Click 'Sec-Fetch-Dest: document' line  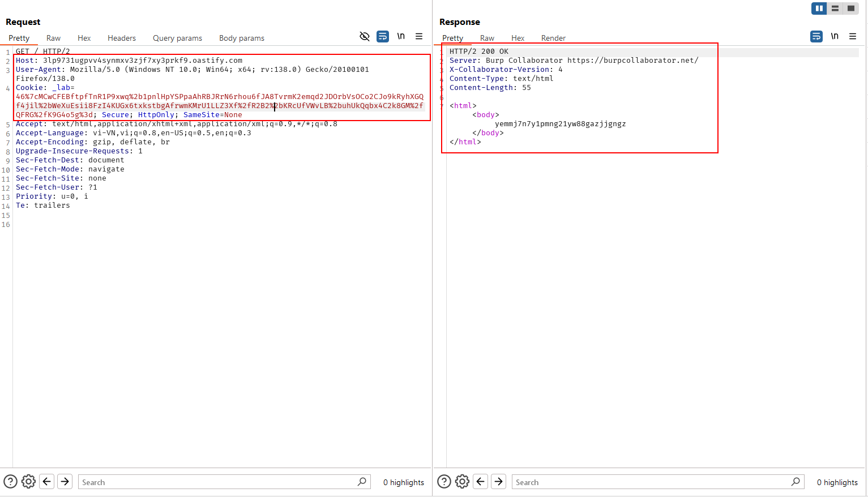click(x=70, y=160)
